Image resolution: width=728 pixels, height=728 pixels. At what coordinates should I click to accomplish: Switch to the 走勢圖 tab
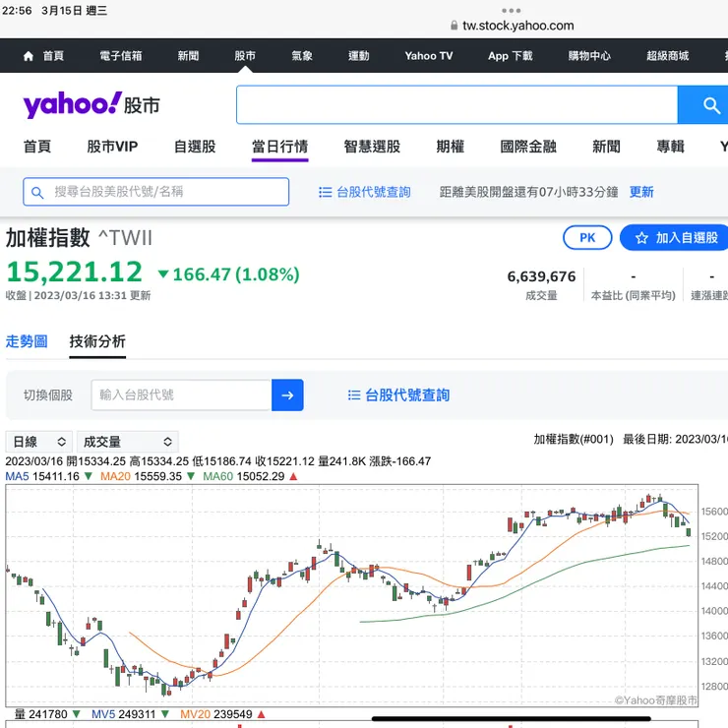[x=27, y=341]
